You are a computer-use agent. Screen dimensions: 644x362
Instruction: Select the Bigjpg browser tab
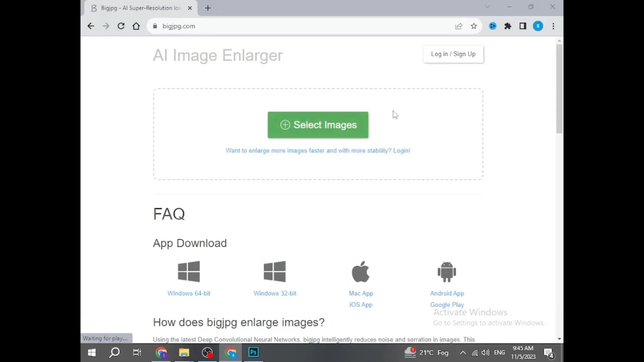(x=140, y=8)
